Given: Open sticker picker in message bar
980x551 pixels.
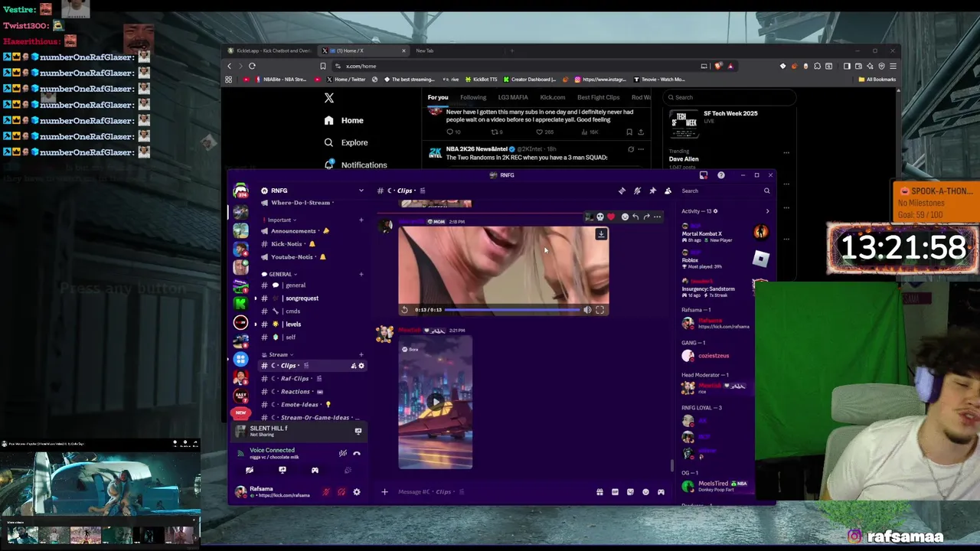Looking at the screenshot, I should [630, 492].
